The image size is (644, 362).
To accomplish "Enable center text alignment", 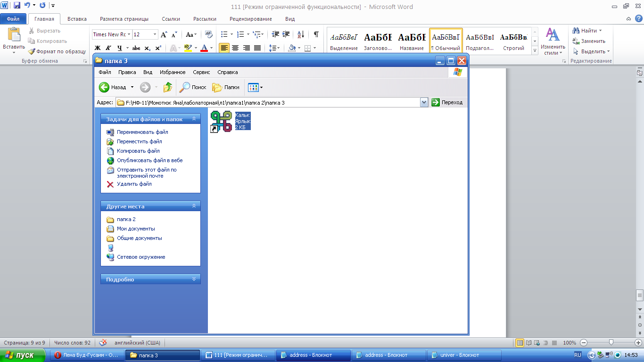I will pyautogui.click(x=235, y=48).
